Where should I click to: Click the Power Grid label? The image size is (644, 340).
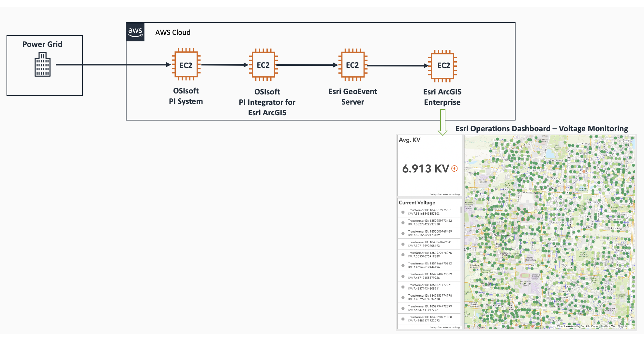pos(42,44)
